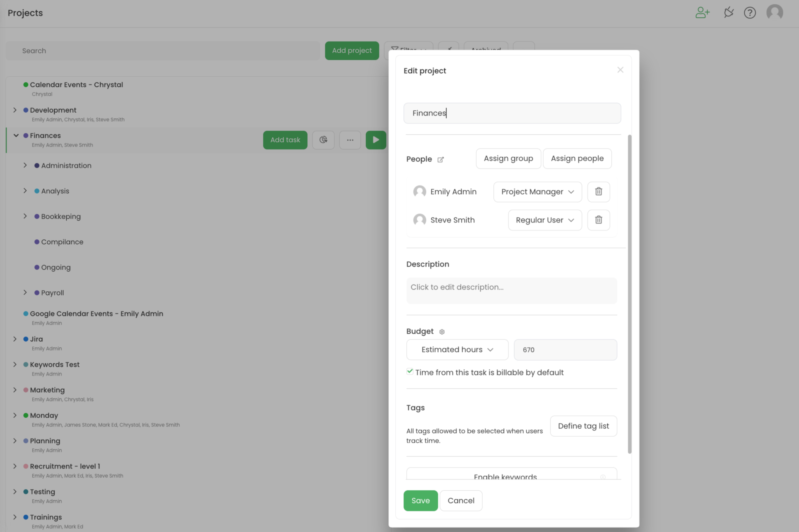The image size is (799, 532).
Task: Click the description text area
Action: pyautogui.click(x=511, y=290)
